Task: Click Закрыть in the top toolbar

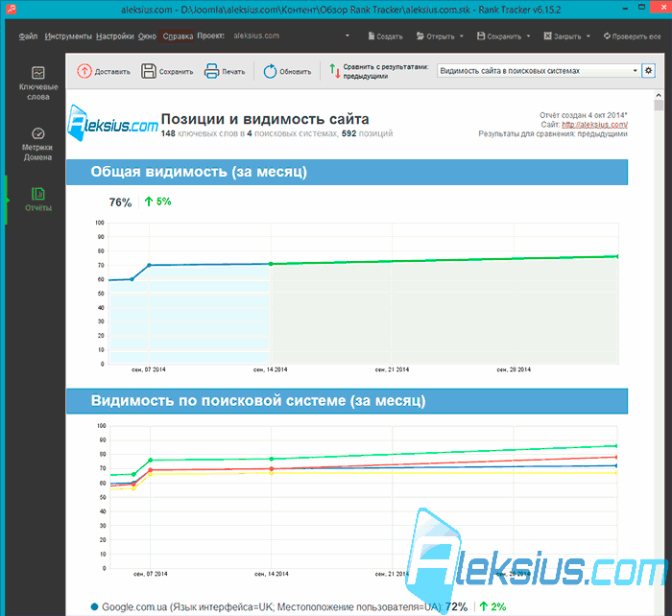Action: 563,36
